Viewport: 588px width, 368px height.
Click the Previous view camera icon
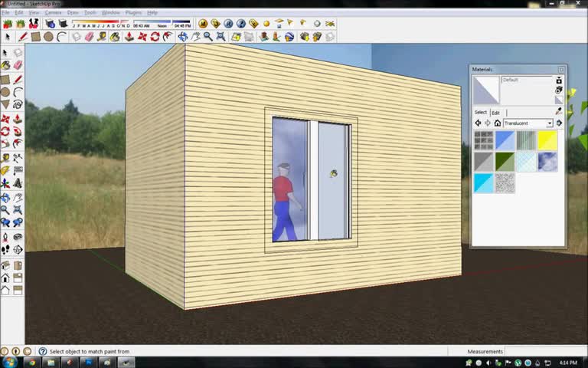pos(5,222)
